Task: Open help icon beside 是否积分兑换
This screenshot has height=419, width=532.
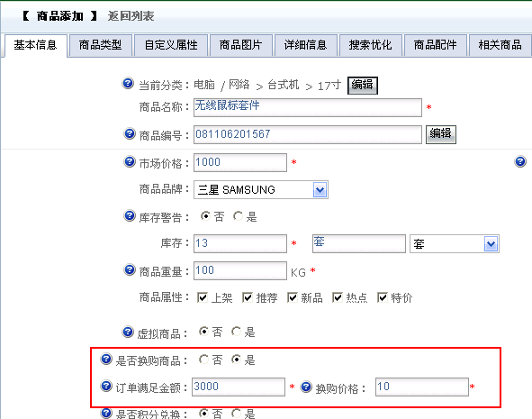Action: pyautogui.click(x=106, y=413)
